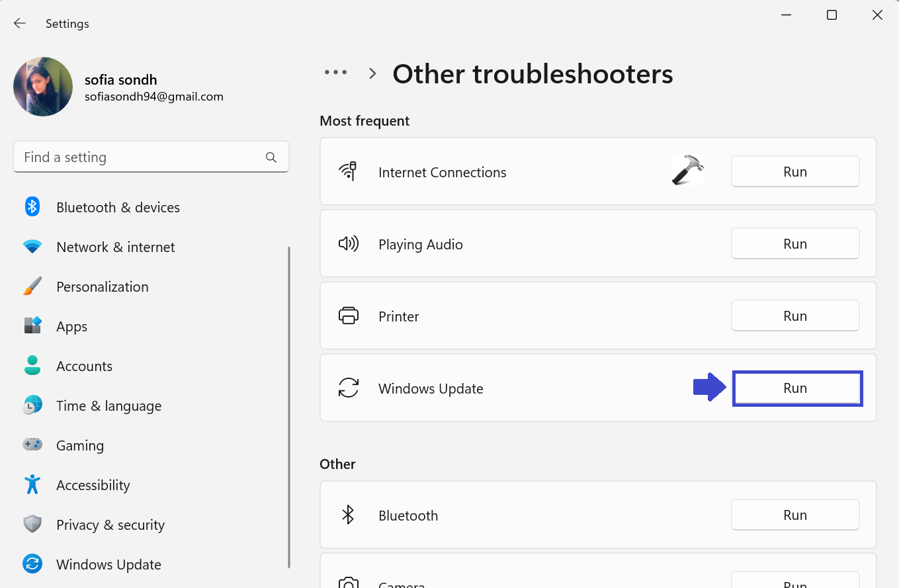Click the Time & language clock icon
The height and width of the screenshot is (588, 899).
32,405
